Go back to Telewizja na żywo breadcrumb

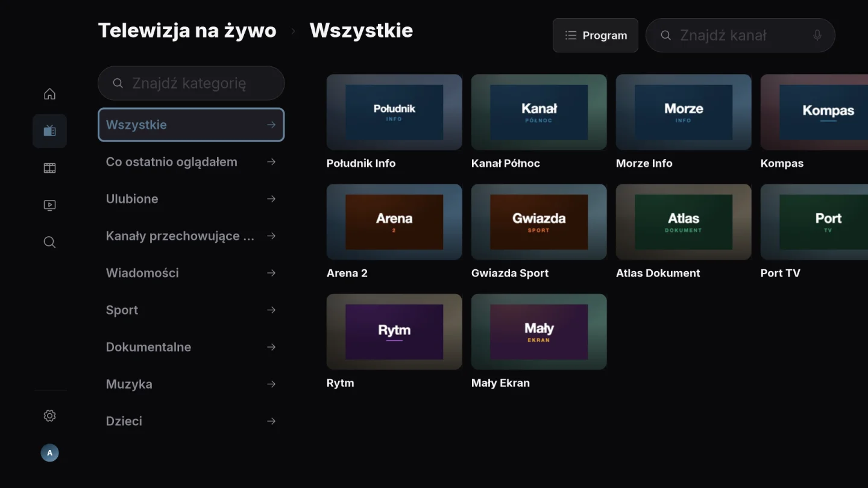click(187, 30)
